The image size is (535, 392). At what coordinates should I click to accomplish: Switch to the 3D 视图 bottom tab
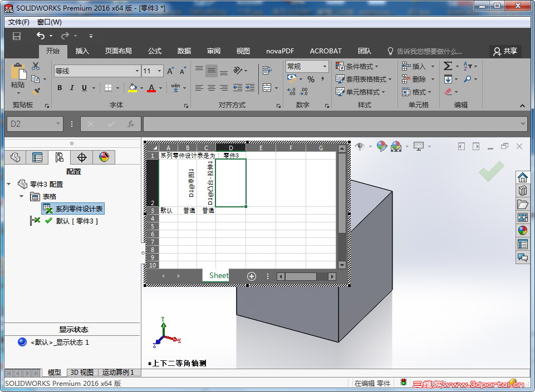point(82,373)
